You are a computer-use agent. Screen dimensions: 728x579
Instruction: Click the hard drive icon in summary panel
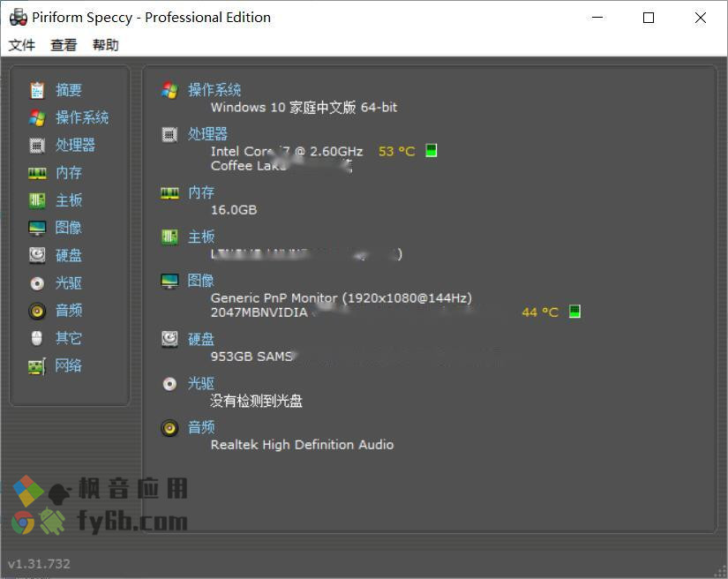pyautogui.click(x=169, y=340)
